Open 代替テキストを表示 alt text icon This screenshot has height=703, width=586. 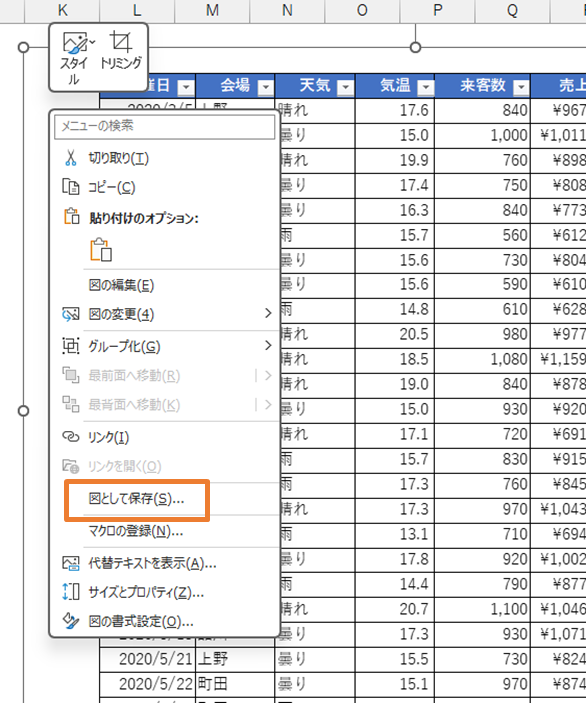coord(70,563)
